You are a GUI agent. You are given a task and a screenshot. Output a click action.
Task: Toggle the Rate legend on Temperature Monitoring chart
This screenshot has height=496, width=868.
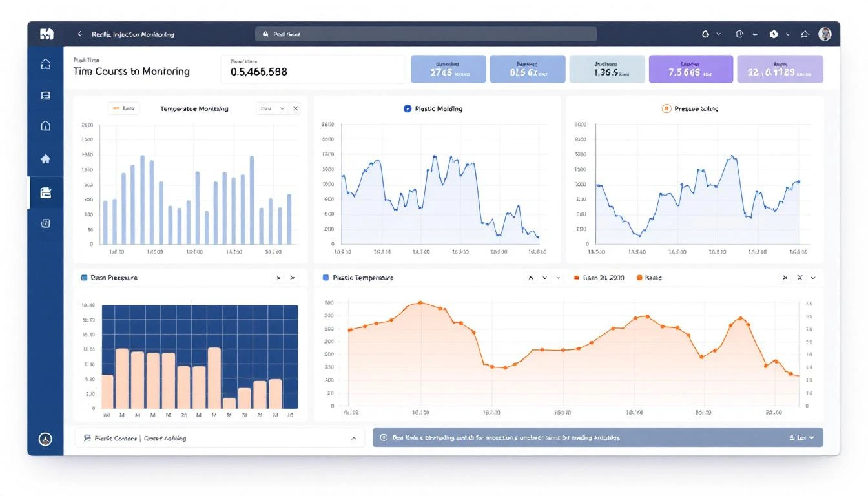123,108
